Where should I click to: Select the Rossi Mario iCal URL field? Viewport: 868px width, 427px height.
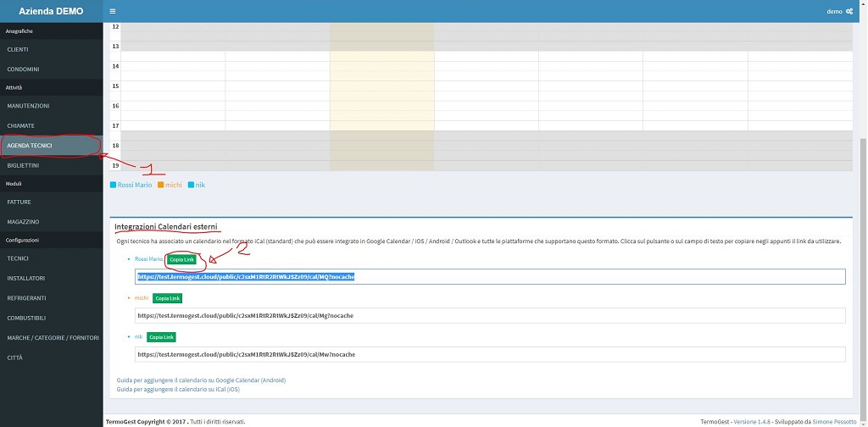click(x=490, y=276)
